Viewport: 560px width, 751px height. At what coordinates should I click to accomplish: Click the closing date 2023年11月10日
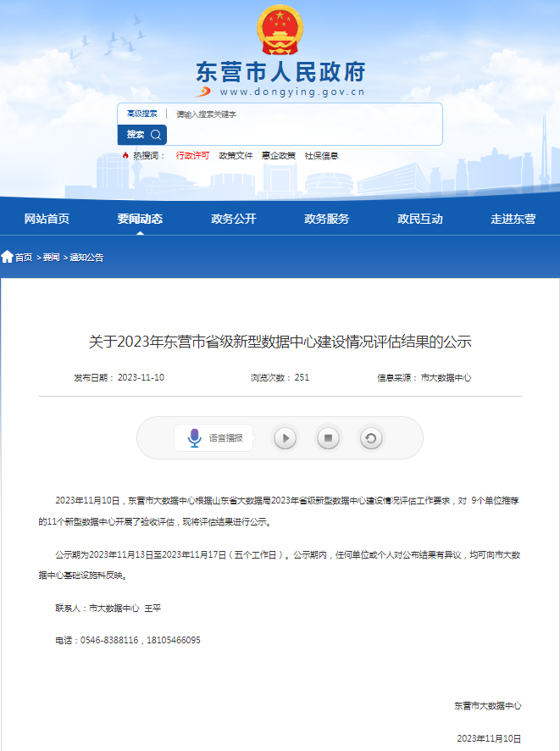[x=489, y=738]
